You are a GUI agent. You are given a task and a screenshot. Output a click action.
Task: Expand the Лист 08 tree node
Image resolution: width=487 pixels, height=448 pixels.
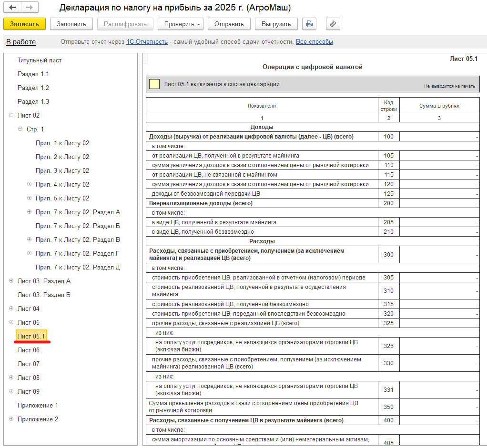click(11, 378)
